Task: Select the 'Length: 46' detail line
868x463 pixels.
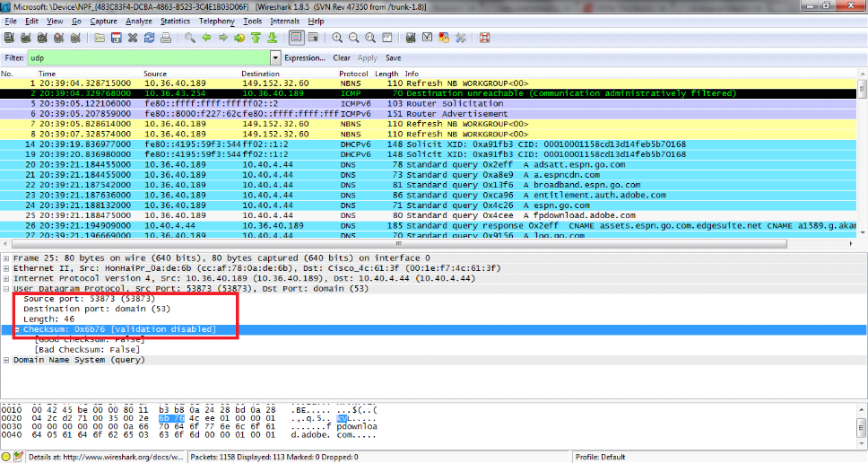Action: click(48, 319)
